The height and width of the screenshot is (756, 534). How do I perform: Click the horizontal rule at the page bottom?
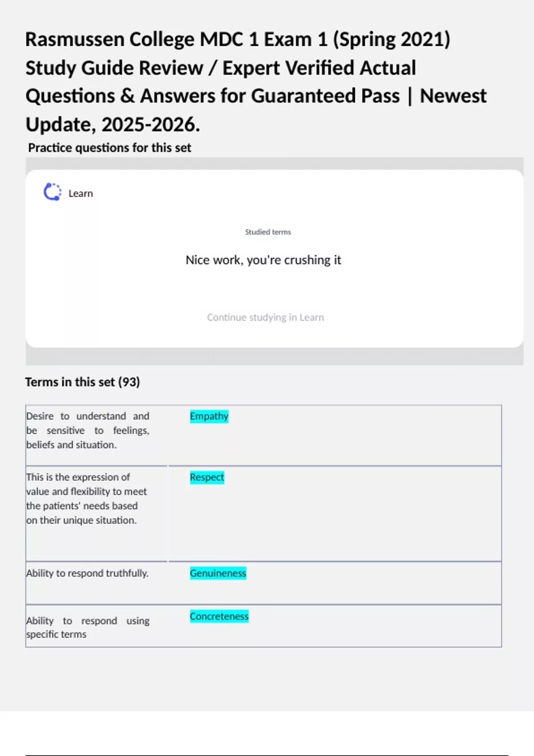[x=267, y=755]
